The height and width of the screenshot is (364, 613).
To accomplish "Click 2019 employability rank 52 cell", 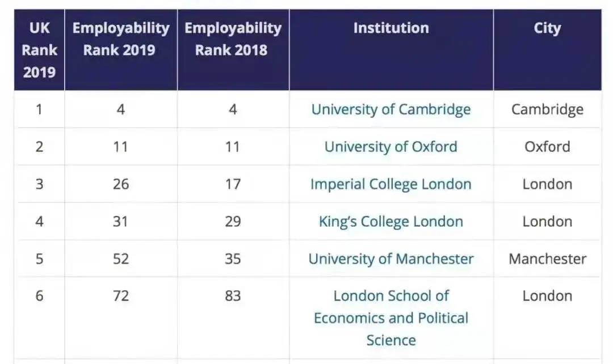I will pyautogui.click(x=121, y=259).
